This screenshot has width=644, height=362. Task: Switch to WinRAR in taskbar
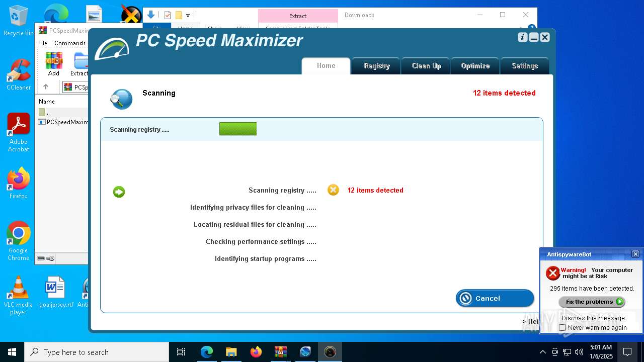coord(281,352)
